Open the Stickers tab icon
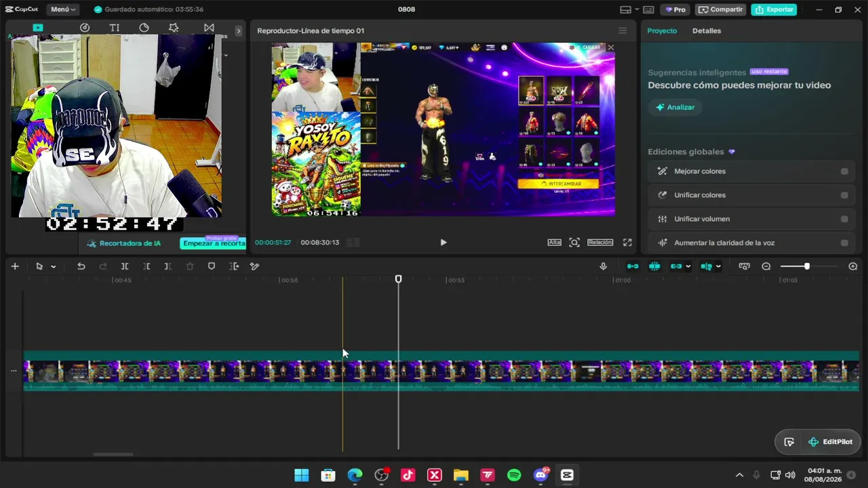Image resolution: width=868 pixels, height=488 pixels. (144, 28)
